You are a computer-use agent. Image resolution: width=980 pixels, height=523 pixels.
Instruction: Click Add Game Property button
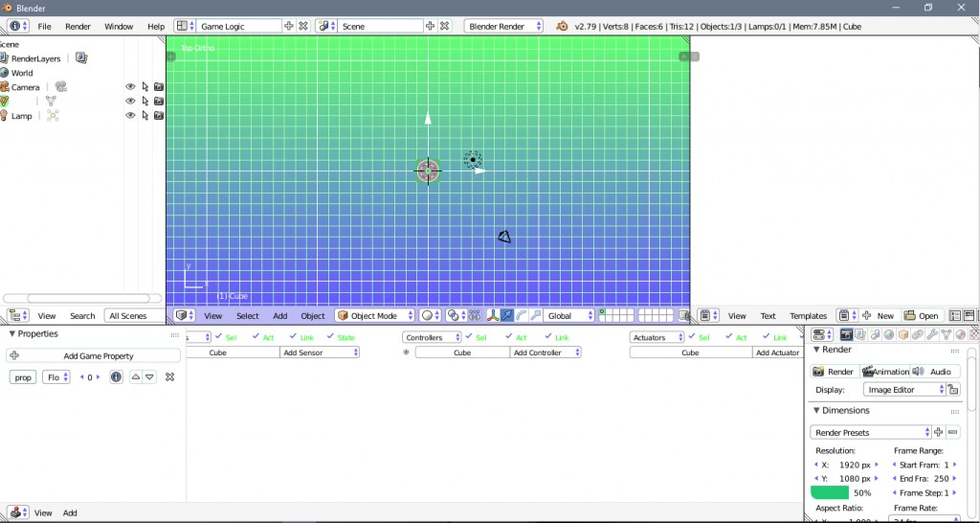click(94, 355)
